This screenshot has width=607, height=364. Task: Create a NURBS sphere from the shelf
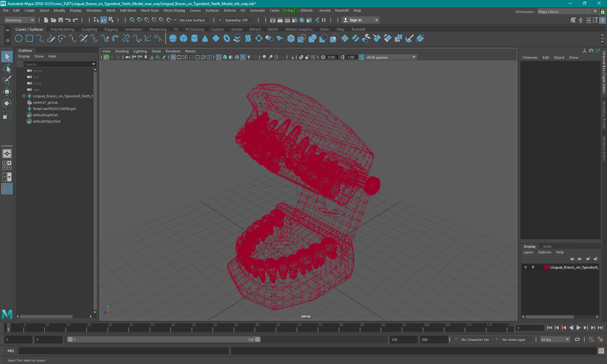pos(173,39)
